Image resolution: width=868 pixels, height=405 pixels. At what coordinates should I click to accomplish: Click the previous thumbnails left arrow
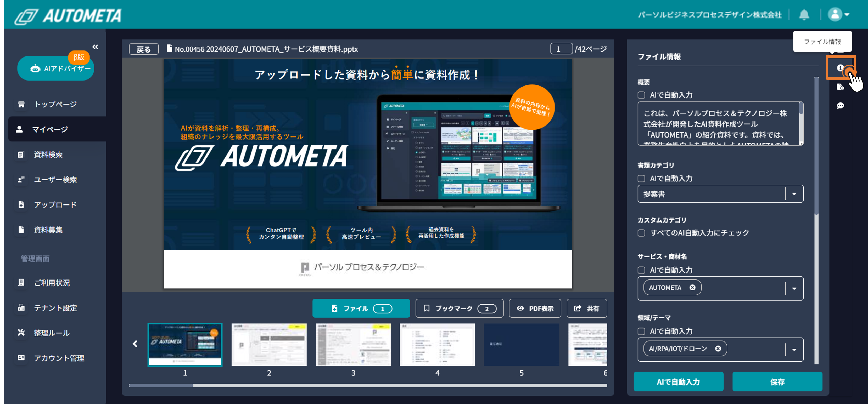click(x=135, y=344)
